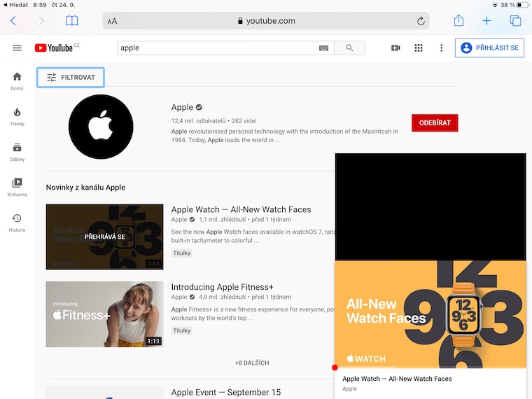
Task: Click the Titulky badge under Watch Faces video
Action: [182, 253]
